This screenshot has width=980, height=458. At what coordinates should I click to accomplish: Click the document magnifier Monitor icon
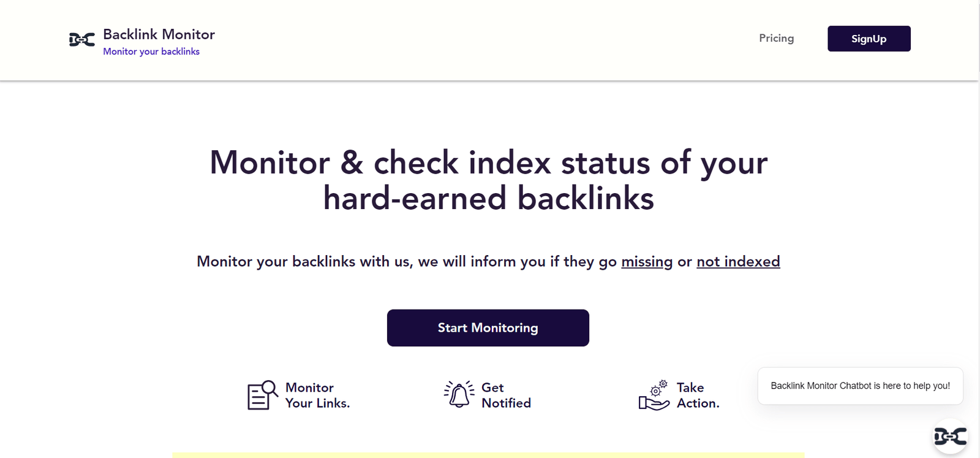click(x=262, y=395)
